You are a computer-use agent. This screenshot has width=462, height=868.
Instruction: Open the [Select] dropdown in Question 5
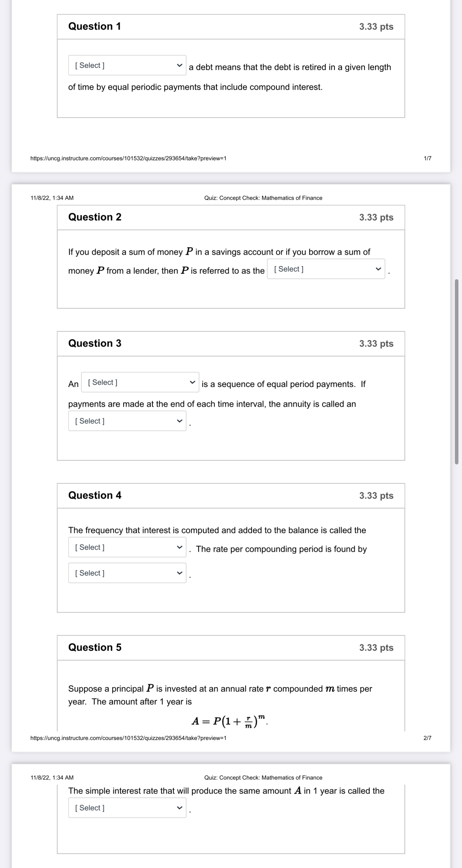point(127,808)
